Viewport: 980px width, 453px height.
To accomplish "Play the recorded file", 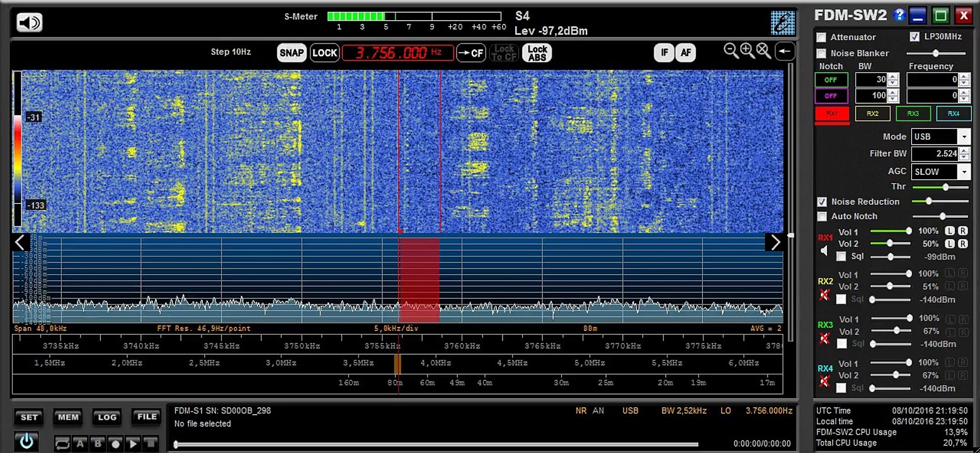I will click(133, 444).
